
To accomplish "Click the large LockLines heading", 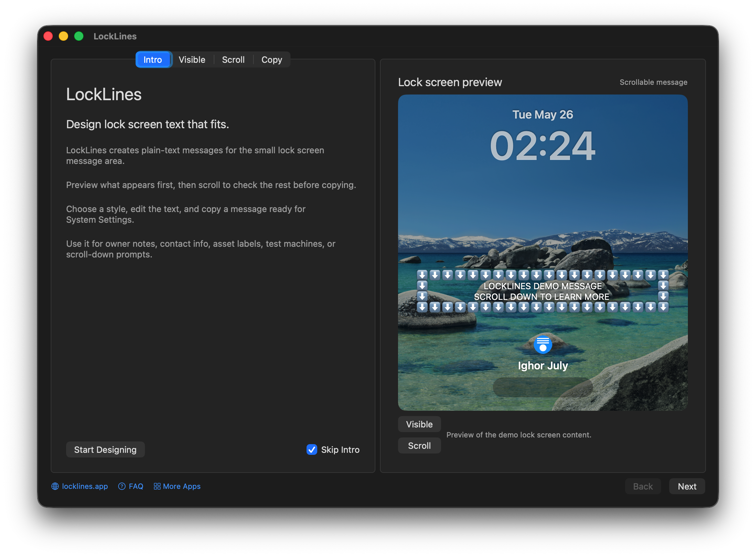I will pos(104,95).
